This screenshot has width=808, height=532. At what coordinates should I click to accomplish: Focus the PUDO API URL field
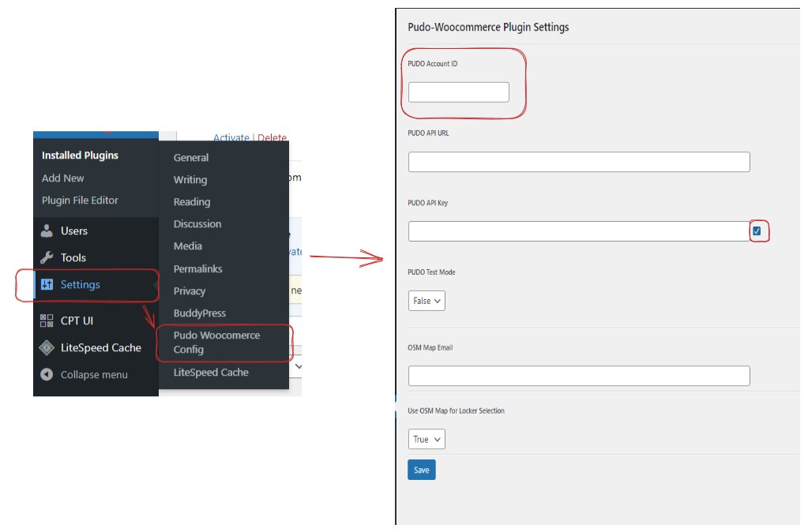tap(579, 162)
